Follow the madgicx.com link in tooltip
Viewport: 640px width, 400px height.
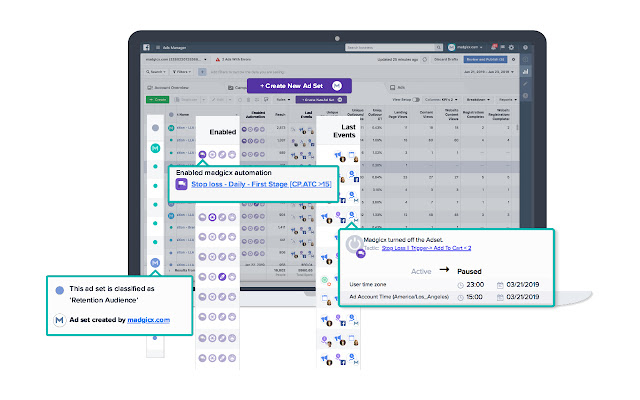[149, 320]
